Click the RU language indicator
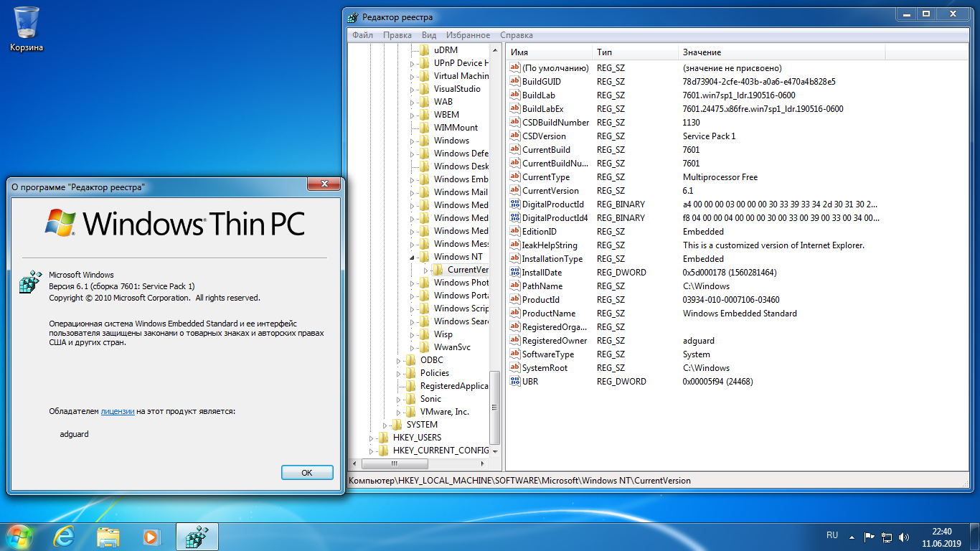Image resolution: width=980 pixels, height=551 pixels. pos(832,535)
